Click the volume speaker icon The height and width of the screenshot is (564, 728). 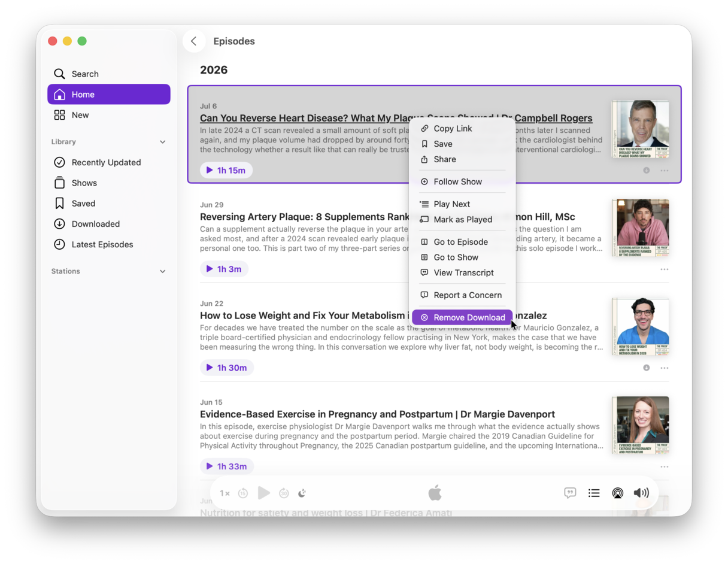[x=641, y=493]
